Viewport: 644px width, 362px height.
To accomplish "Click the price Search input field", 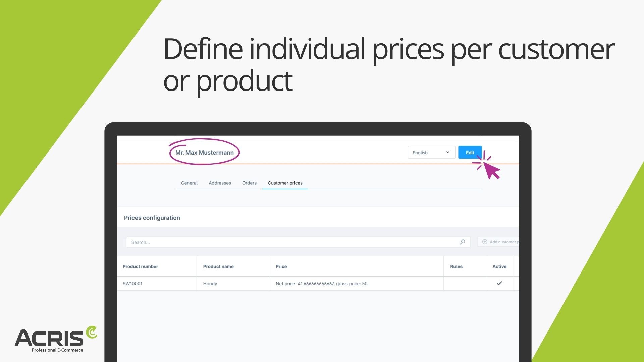I will click(298, 242).
